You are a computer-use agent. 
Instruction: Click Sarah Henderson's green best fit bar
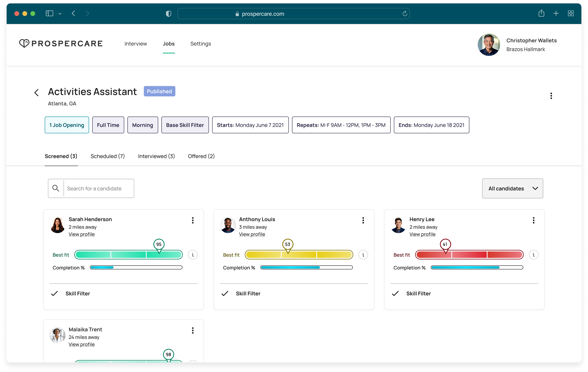click(128, 255)
